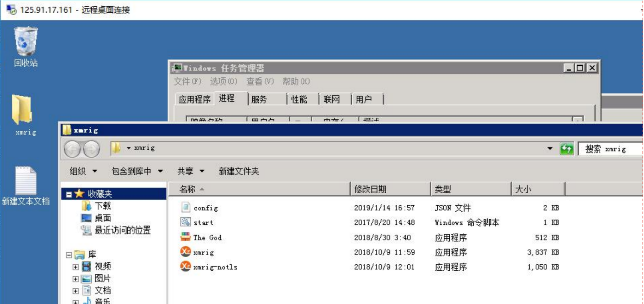The width and height of the screenshot is (644, 304).
Task: Collapse the 收藏夹 tree node
Action: [69, 194]
